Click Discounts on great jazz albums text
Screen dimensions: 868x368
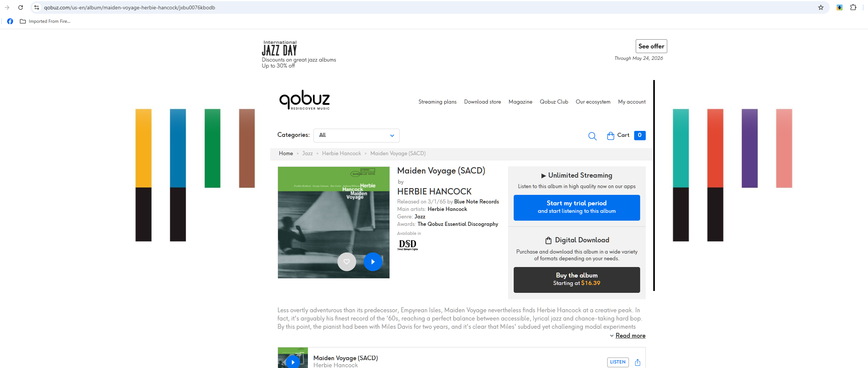click(299, 60)
